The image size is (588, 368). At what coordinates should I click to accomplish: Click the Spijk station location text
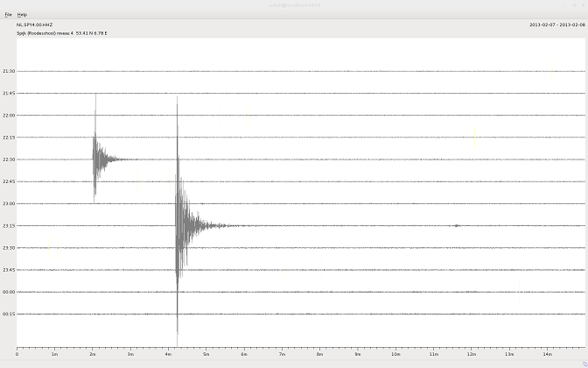[x=61, y=33]
